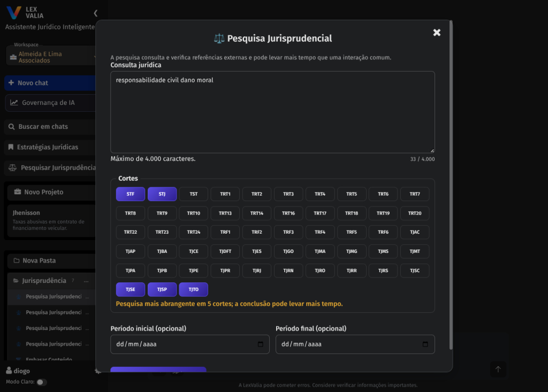The height and width of the screenshot is (392, 548).
Task: Open Buscar em chats
Action: pyautogui.click(x=50, y=126)
